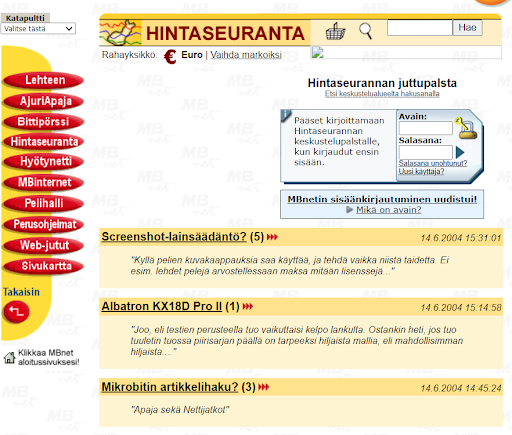This screenshot has height=435, width=512.
Task: Open Albatron KX18D Pro II thread title
Action: (x=162, y=306)
